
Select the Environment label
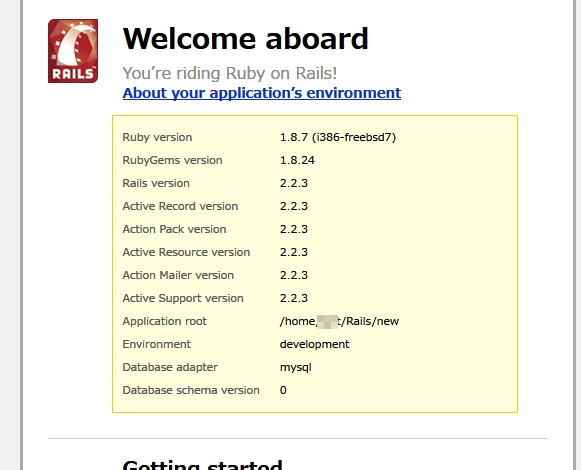pos(157,344)
